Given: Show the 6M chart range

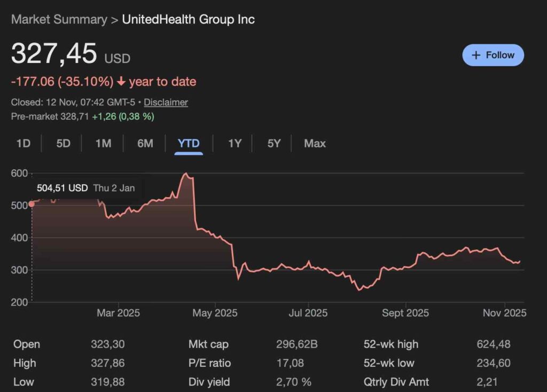Looking at the screenshot, I should click(x=145, y=143).
